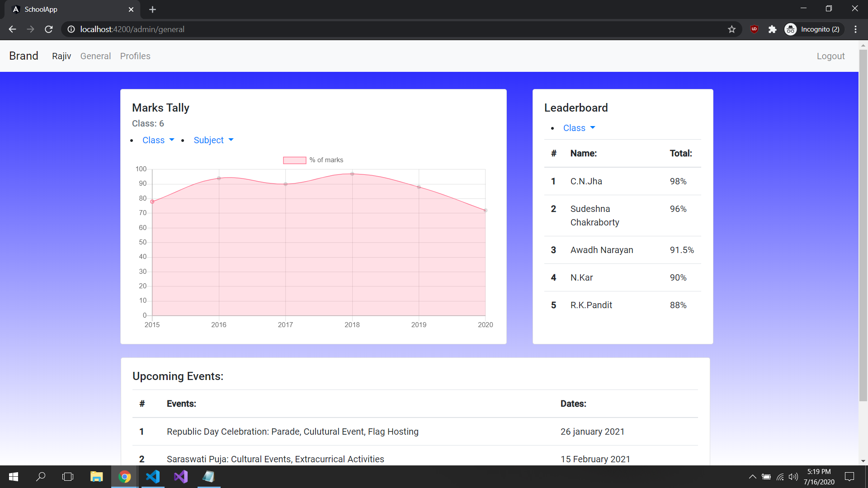Open the Incognito profile indicator
The height and width of the screenshot is (488, 868).
(x=813, y=29)
